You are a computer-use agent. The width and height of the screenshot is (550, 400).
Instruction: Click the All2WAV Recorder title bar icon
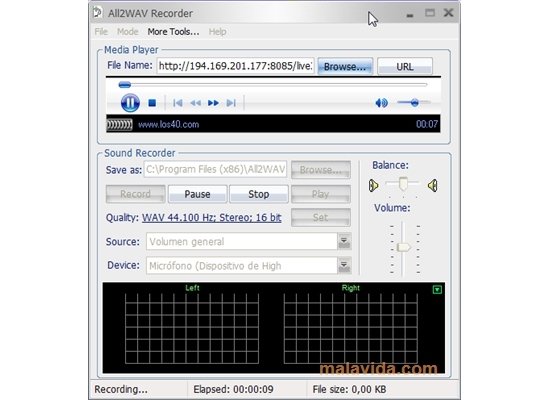coord(98,13)
